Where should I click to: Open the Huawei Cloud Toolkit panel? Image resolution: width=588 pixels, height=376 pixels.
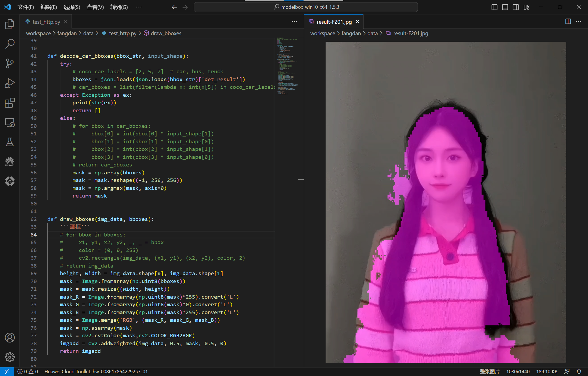point(10,162)
